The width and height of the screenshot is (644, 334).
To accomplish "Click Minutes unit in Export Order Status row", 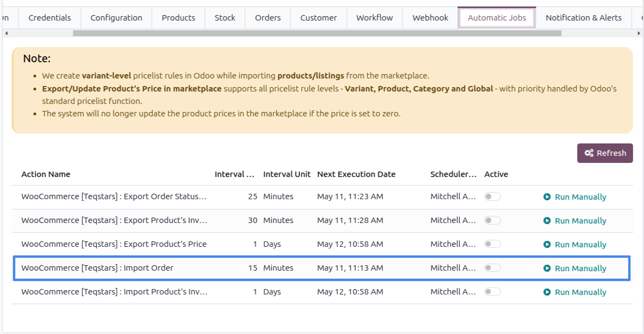I will (x=278, y=197).
